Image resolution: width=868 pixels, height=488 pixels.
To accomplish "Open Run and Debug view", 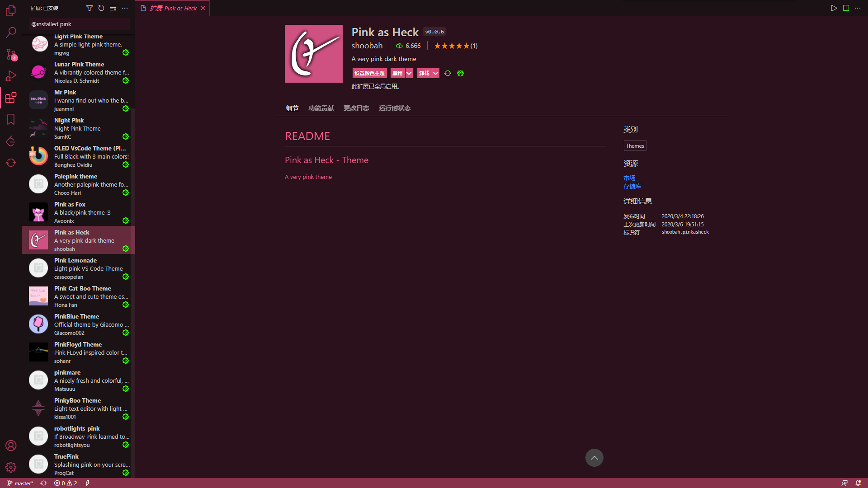I will (x=11, y=76).
